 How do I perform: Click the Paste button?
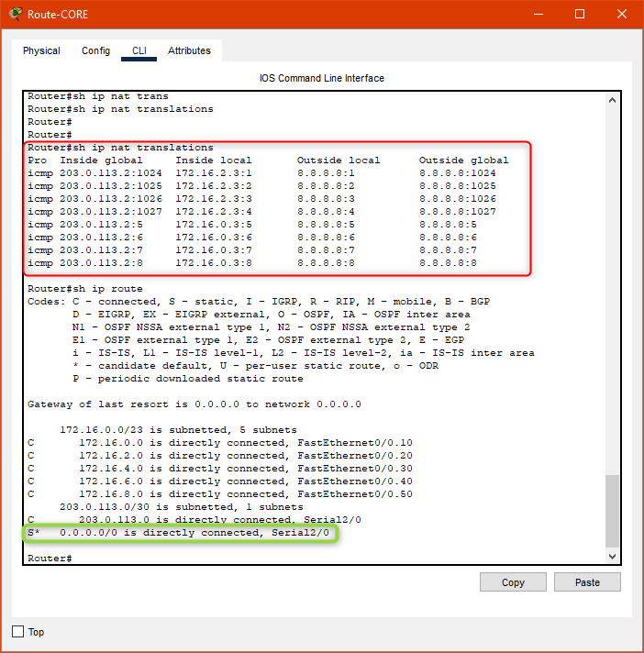tap(587, 582)
